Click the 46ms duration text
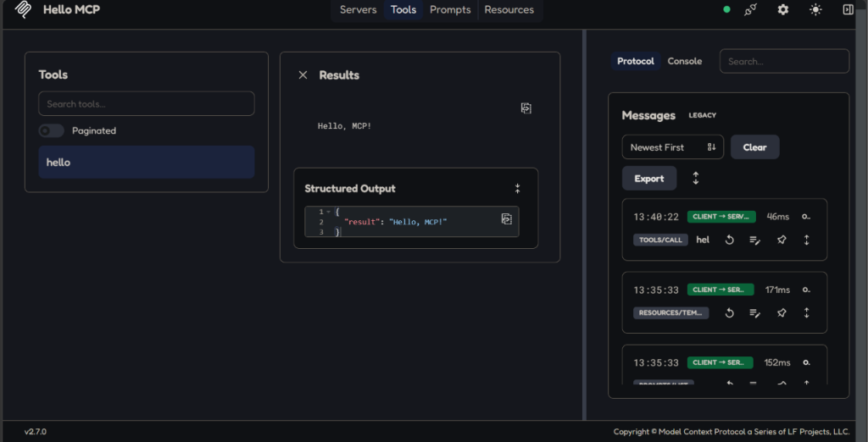The width and height of the screenshot is (868, 442). tap(778, 217)
